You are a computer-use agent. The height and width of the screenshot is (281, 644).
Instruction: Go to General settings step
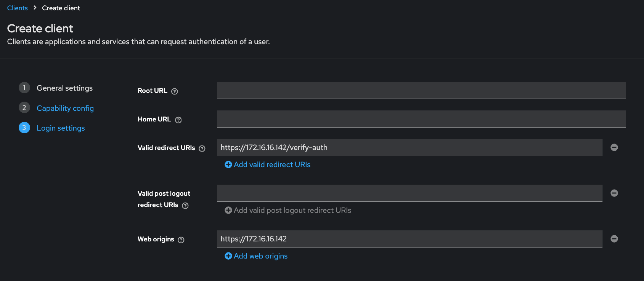(64, 88)
